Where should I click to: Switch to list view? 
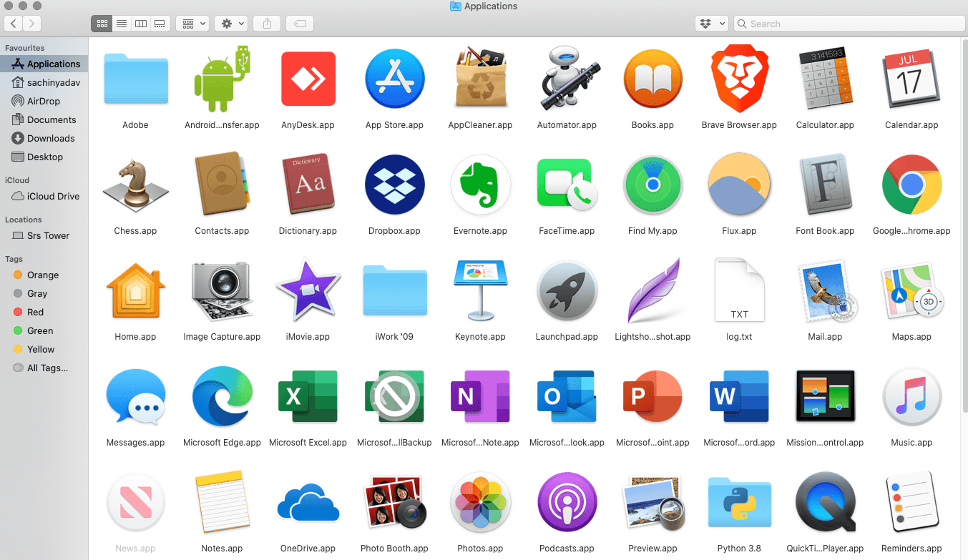tap(122, 24)
